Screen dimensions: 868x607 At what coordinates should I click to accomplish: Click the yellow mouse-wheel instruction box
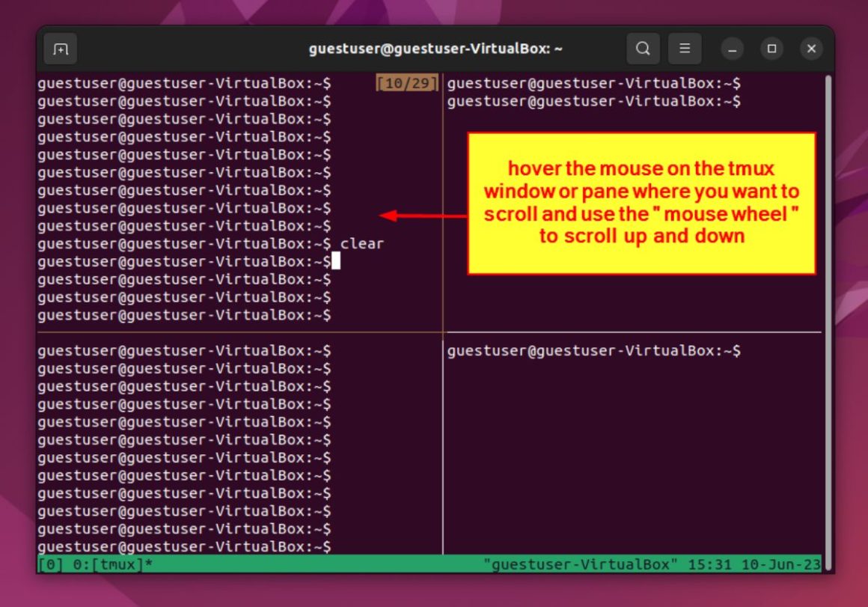tap(641, 202)
